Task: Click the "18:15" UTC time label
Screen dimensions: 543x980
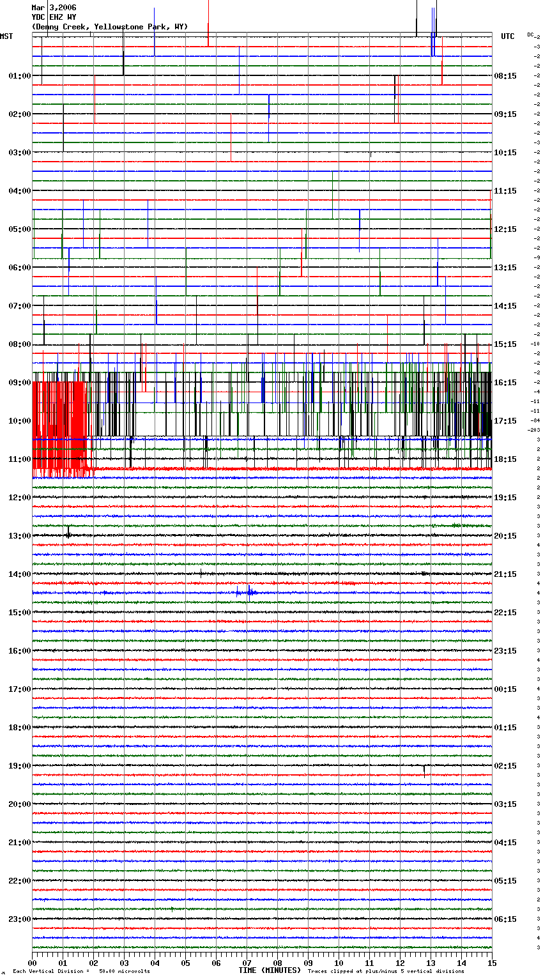Action: click(x=505, y=459)
